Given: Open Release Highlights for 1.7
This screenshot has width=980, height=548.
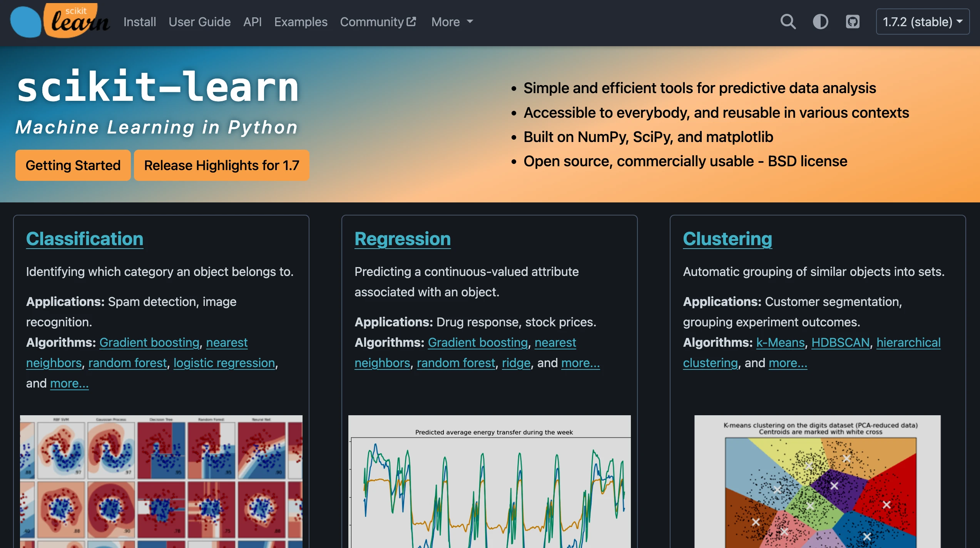Looking at the screenshot, I should tap(221, 165).
